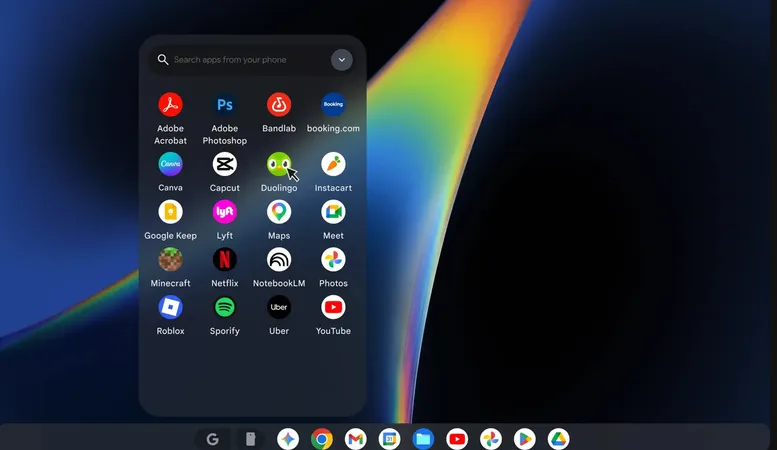Launch the Lyft app

click(x=224, y=212)
